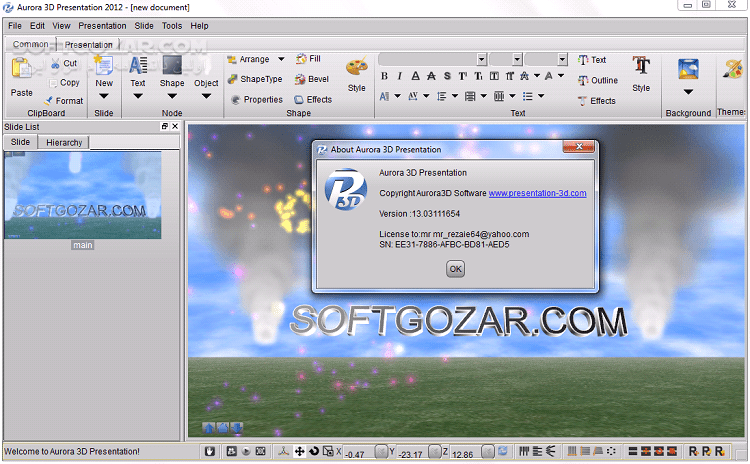Click the Themes brush icon

(733, 69)
